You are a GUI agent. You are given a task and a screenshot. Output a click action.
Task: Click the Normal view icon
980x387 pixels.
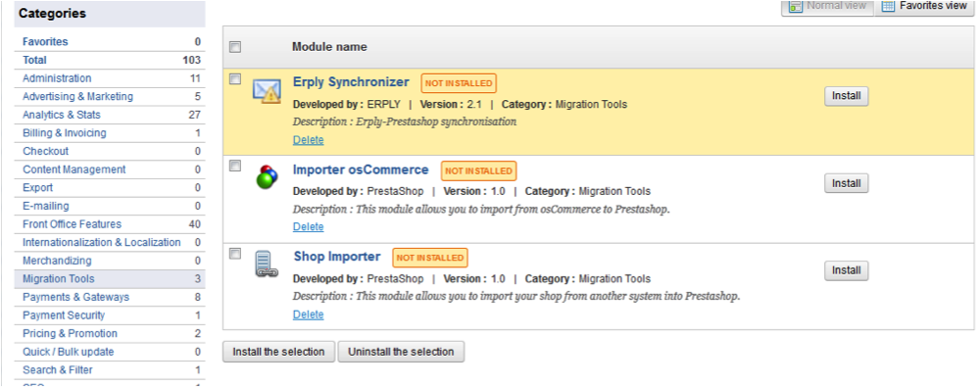(x=796, y=6)
